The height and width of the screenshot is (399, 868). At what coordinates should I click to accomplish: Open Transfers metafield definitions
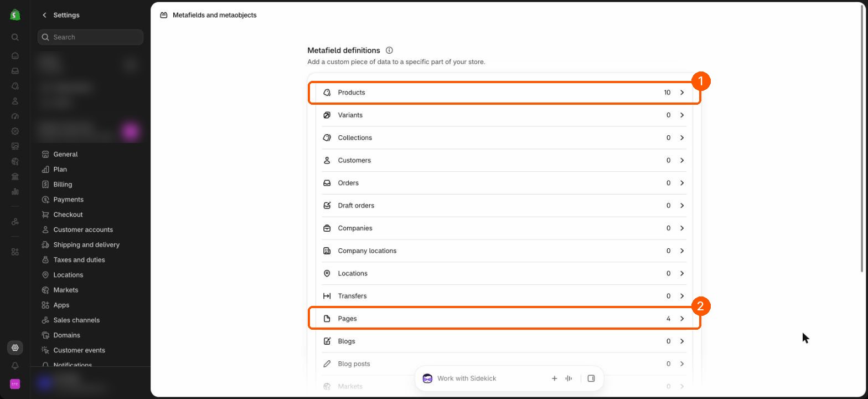pos(504,296)
